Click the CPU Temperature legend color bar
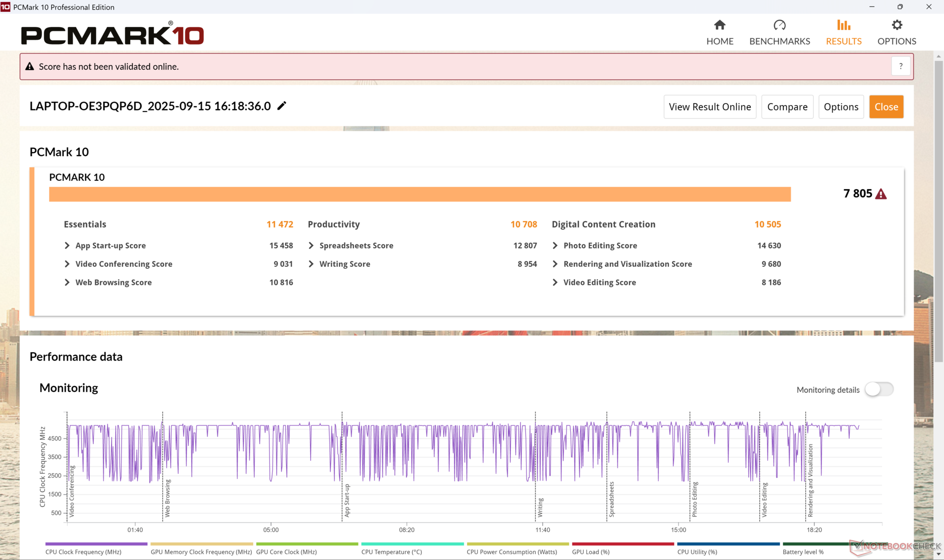 pyautogui.click(x=412, y=544)
